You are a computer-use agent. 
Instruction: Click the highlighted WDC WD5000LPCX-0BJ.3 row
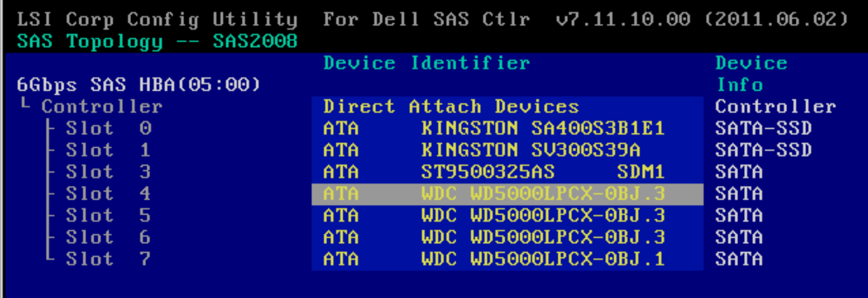tap(508, 194)
